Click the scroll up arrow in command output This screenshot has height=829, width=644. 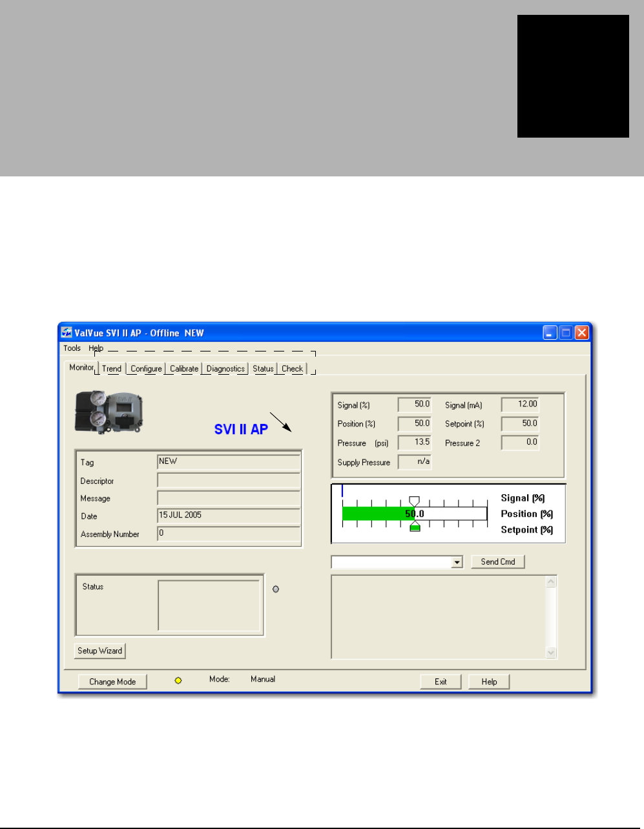click(x=551, y=582)
